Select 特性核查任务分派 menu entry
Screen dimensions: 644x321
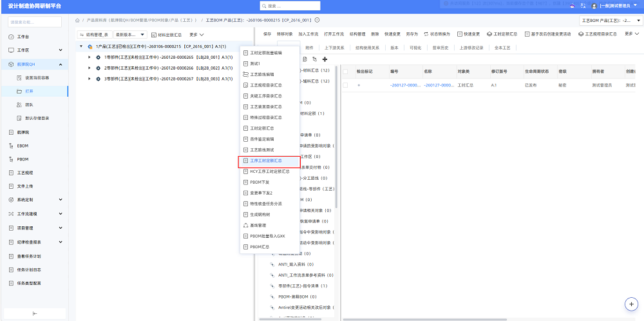point(269,204)
